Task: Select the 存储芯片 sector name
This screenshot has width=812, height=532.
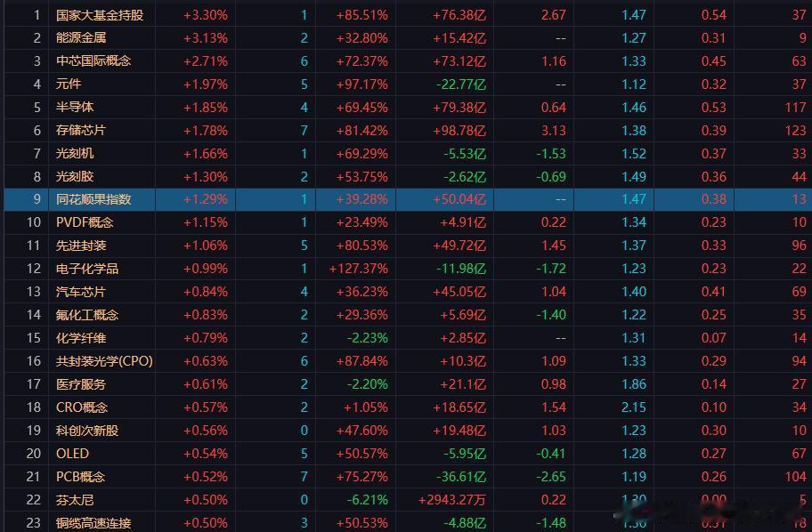Action: point(81,131)
